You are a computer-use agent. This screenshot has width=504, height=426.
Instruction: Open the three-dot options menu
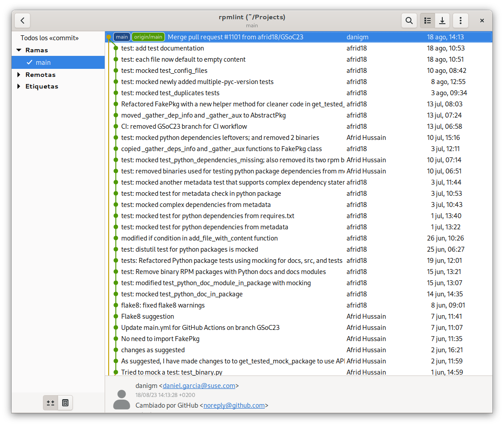pyautogui.click(x=460, y=21)
